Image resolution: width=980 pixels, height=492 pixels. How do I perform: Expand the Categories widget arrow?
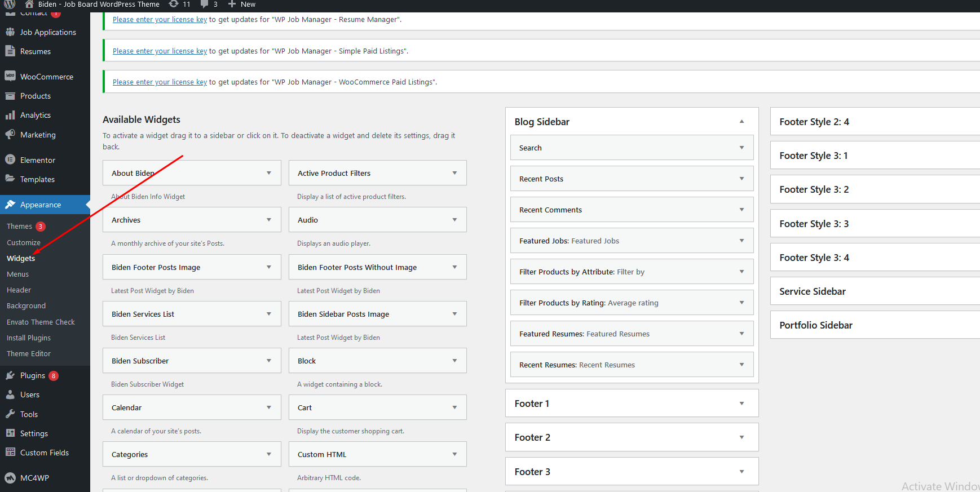coord(269,454)
